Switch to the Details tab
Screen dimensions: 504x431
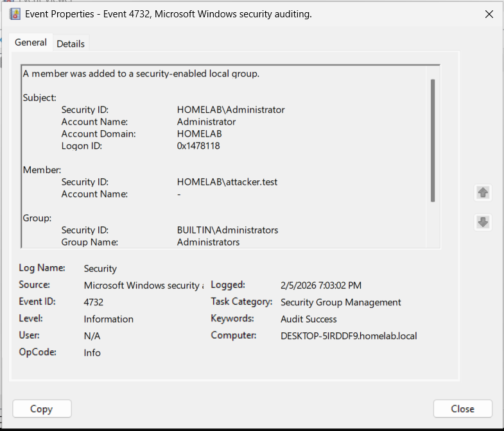pyautogui.click(x=71, y=44)
